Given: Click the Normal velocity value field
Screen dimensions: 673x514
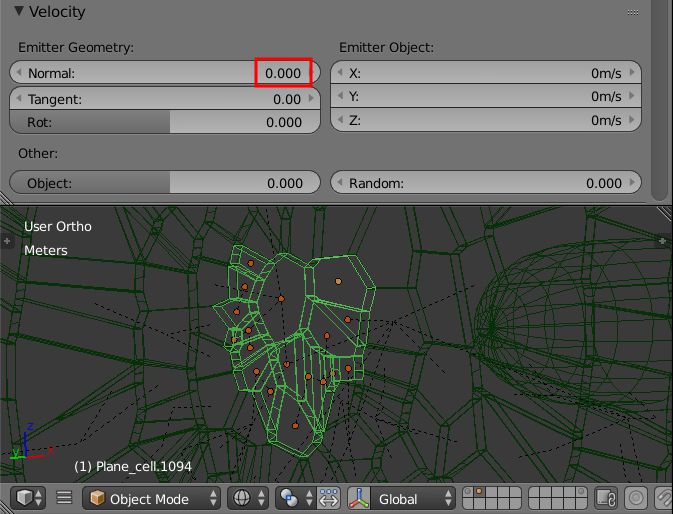Looking at the screenshot, I should pos(165,73).
